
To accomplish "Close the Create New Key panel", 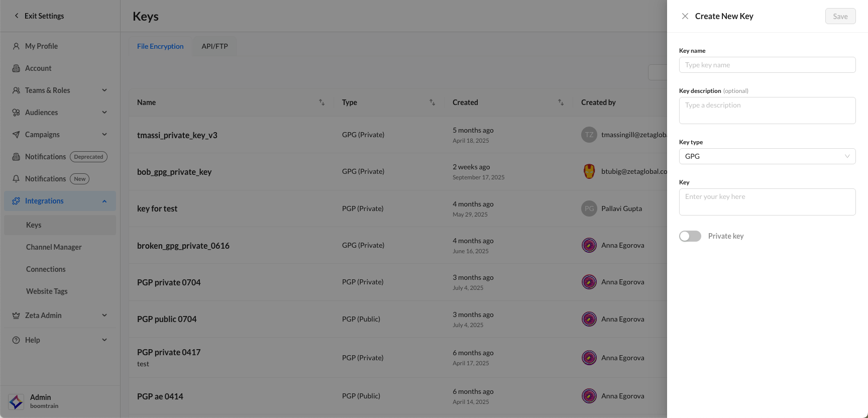I will click(x=685, y=16).
